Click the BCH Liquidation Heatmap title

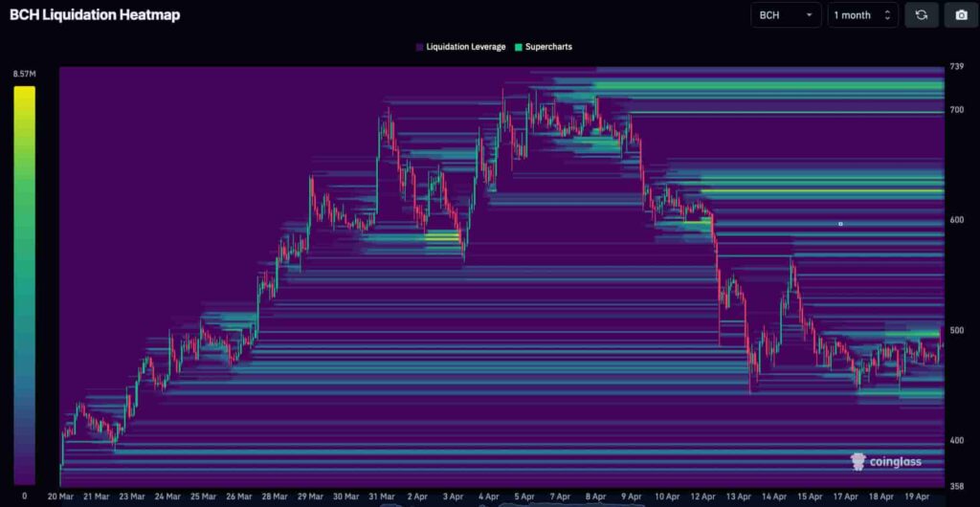[x=95, y=15]
